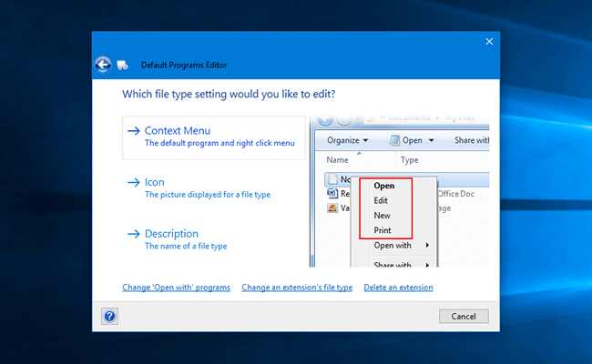The height and width of the screenshot is (364, 592).
Task: Follow the Change an extension's file type link
Action: pyautogui.click(x=297, y=288)
